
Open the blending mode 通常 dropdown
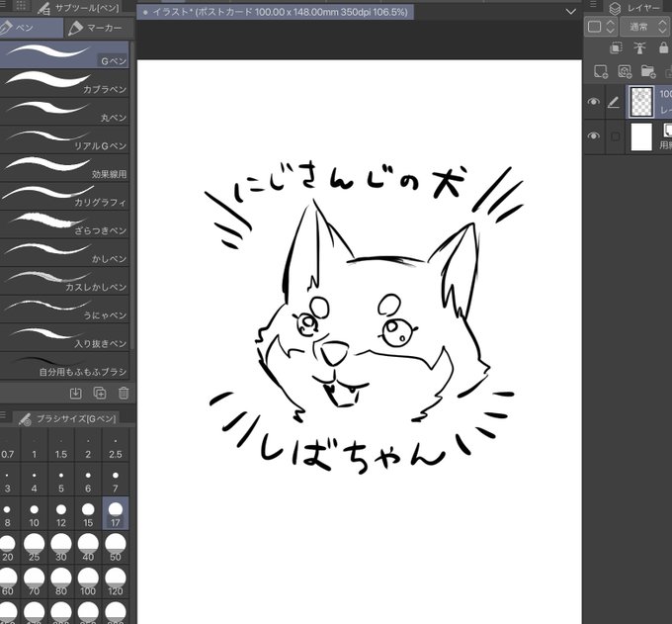(x=644, y=27)
